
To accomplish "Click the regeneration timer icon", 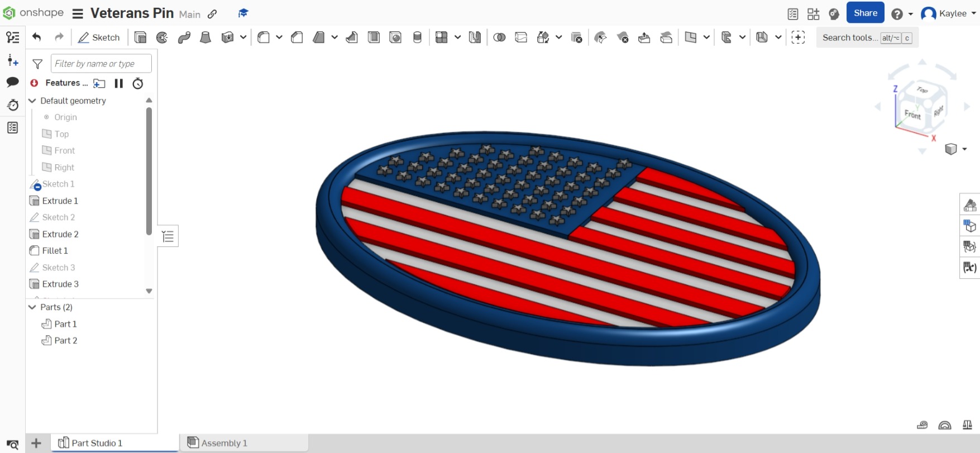I will [138, 83].
